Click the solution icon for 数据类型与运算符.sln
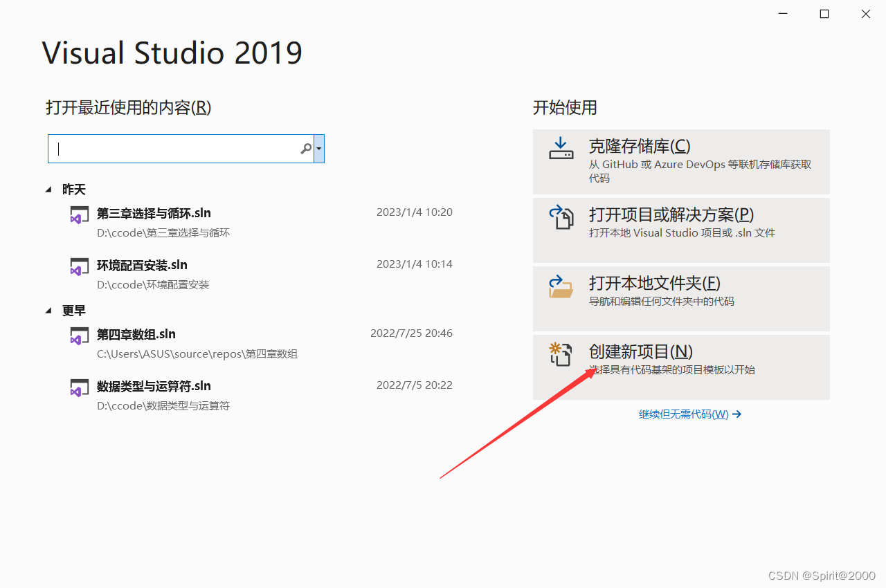The height and width of the screenshot is (588, 886). pos(79,387)
